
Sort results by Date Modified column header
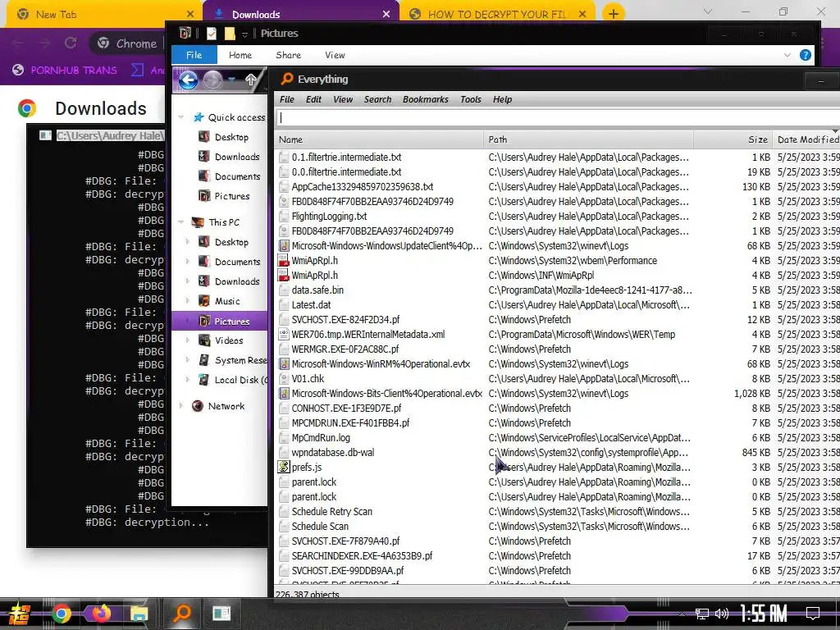[x=806, y=139]
